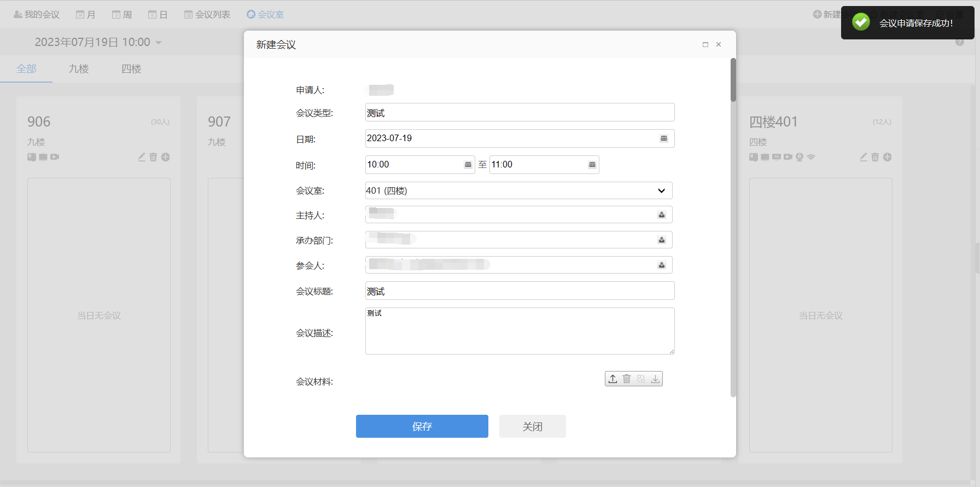Screen dimensions: 980x487
Task: Click into the 会议标题 input field
Action: point(520,291)
